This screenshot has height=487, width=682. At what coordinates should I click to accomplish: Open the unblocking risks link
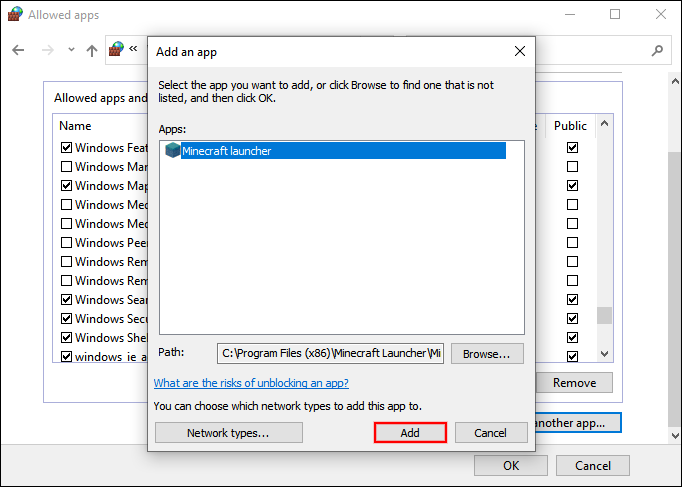coord(251,383)
